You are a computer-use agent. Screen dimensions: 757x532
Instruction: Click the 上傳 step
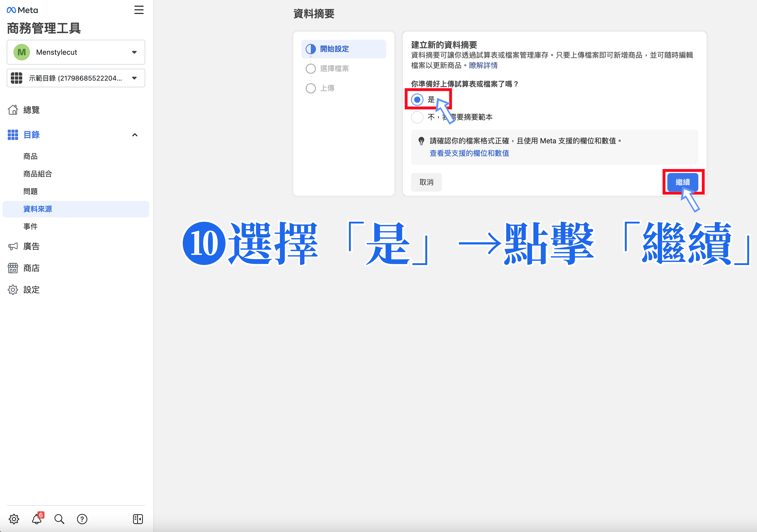(327, 88)
